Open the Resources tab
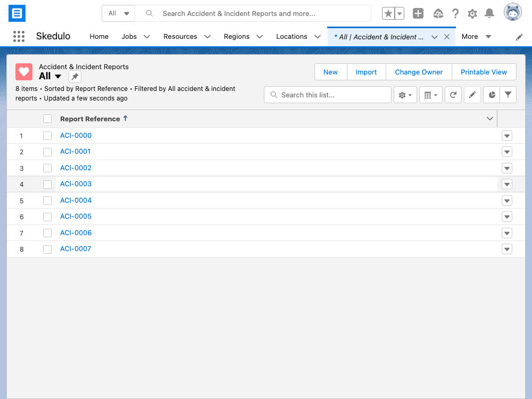This screenshot has height=399, width=532. 180,37
